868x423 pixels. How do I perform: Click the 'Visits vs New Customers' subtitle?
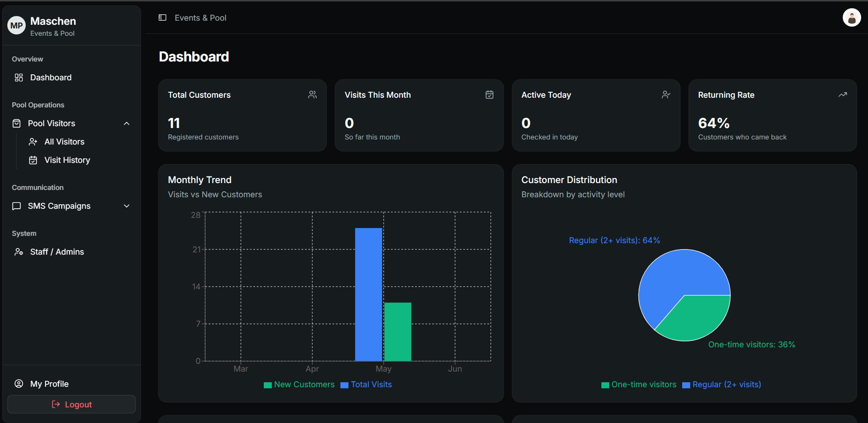coord(215,195)
